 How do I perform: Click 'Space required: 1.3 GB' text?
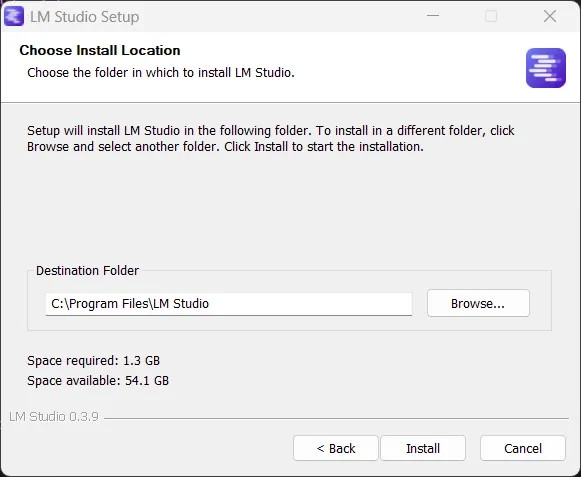point(93,360)
